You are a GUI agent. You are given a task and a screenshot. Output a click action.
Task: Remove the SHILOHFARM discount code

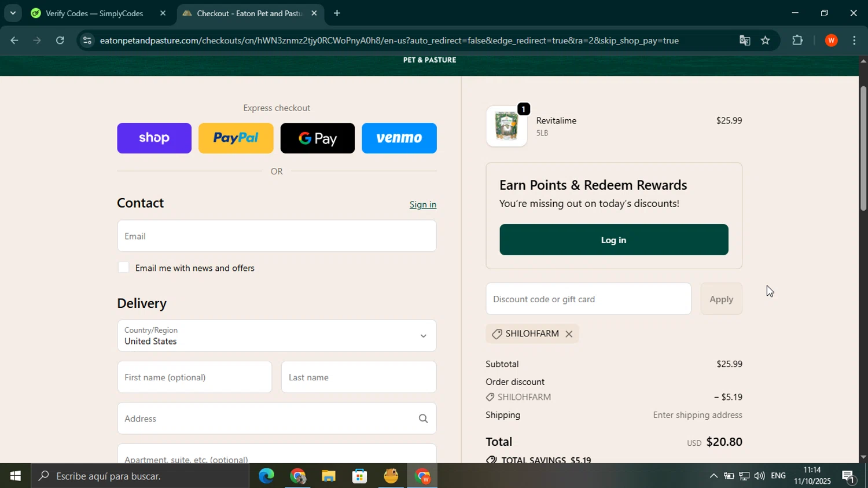pyautogui.click(x=569, y=334)
